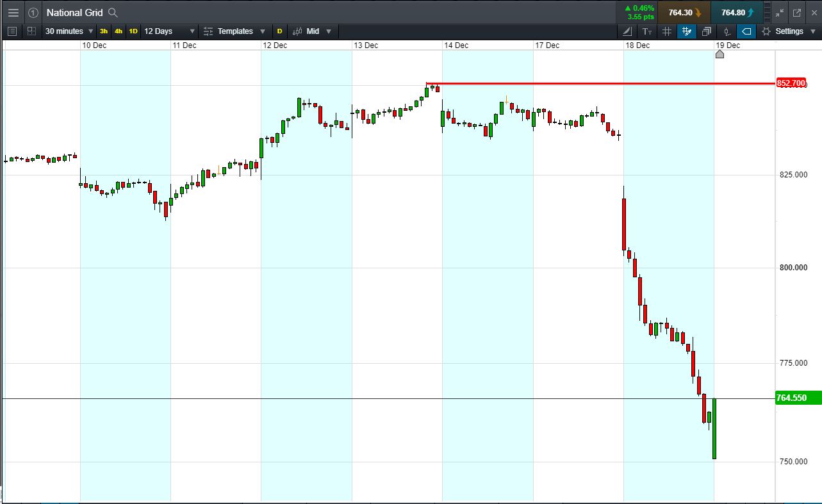
Task: Click the 12 Dec date label
Action: pyautogui.click(x=275, y=45)
